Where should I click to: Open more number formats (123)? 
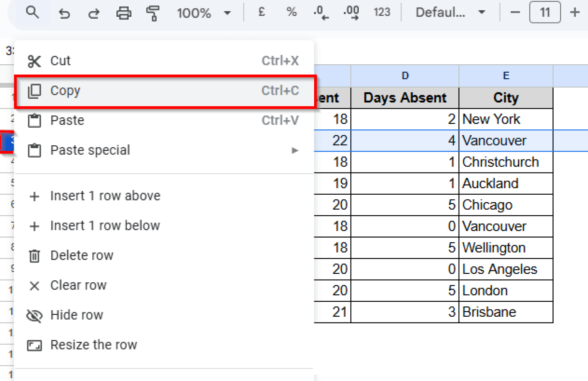[x=381, y=13]
